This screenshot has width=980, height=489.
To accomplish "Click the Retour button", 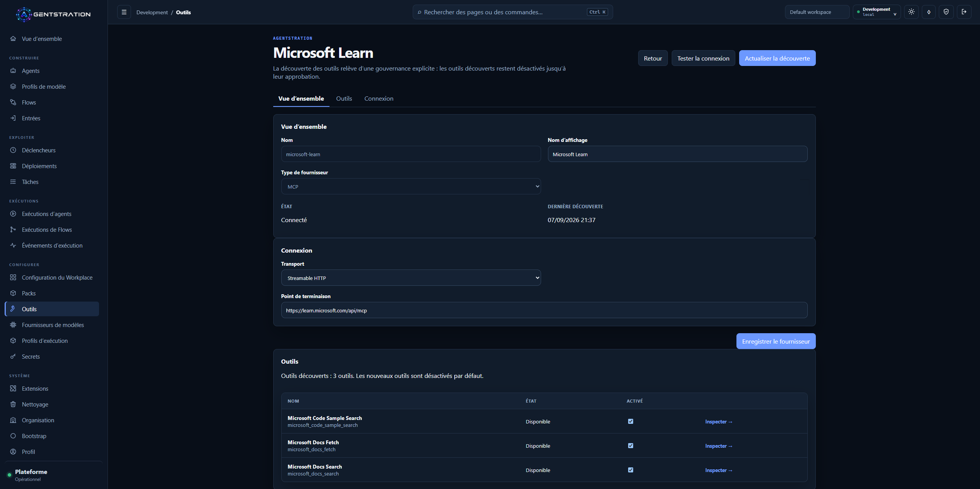I will click(x=653, y=58).
